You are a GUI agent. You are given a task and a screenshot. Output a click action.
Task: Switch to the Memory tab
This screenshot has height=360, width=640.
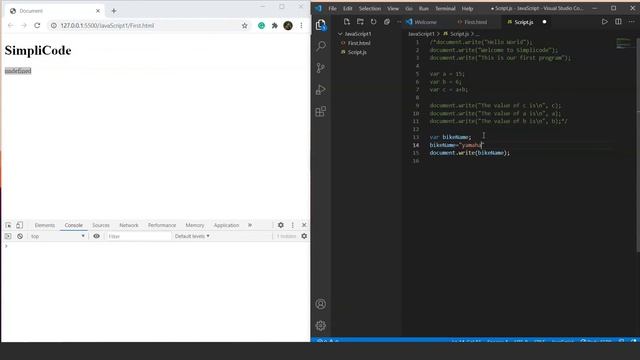coord(195,225)
